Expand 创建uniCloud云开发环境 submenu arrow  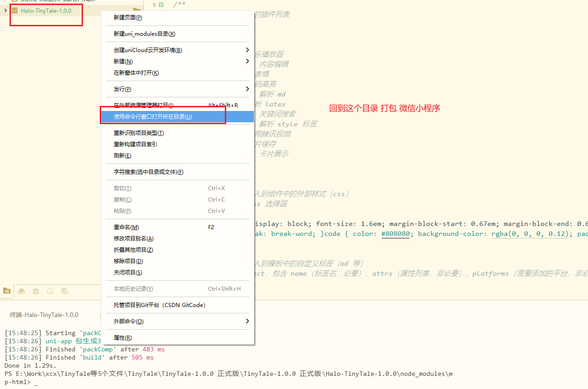(247, 50)
